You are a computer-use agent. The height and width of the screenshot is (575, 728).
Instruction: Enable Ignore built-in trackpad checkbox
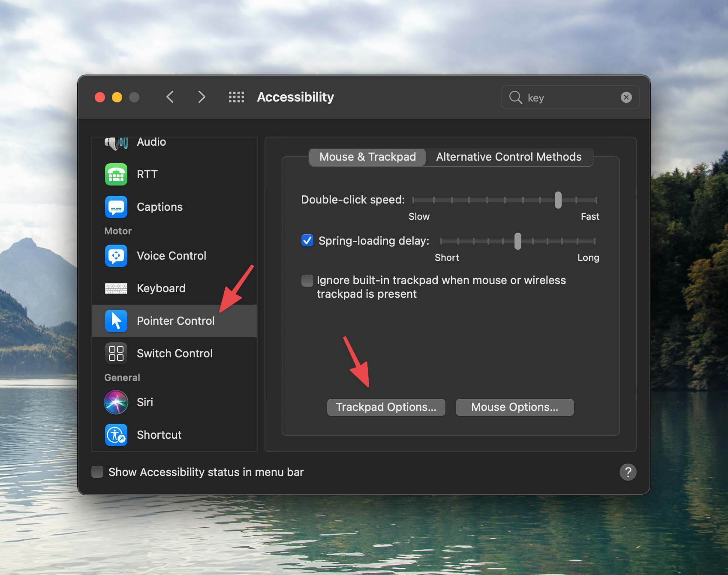[307, 281]
